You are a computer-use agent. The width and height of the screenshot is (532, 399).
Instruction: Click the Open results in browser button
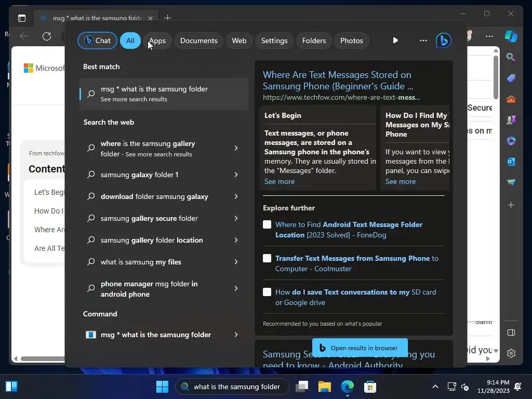click(x=360, y=348)
